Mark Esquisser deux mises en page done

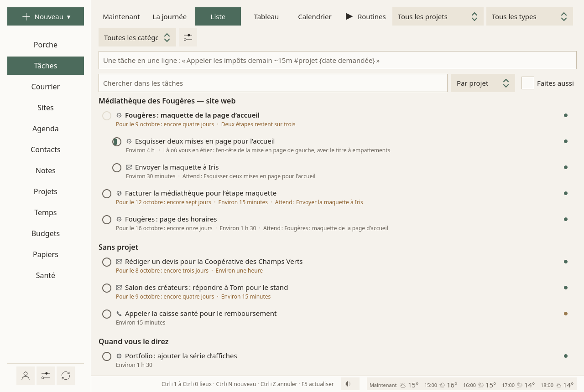tap(117, 142)
